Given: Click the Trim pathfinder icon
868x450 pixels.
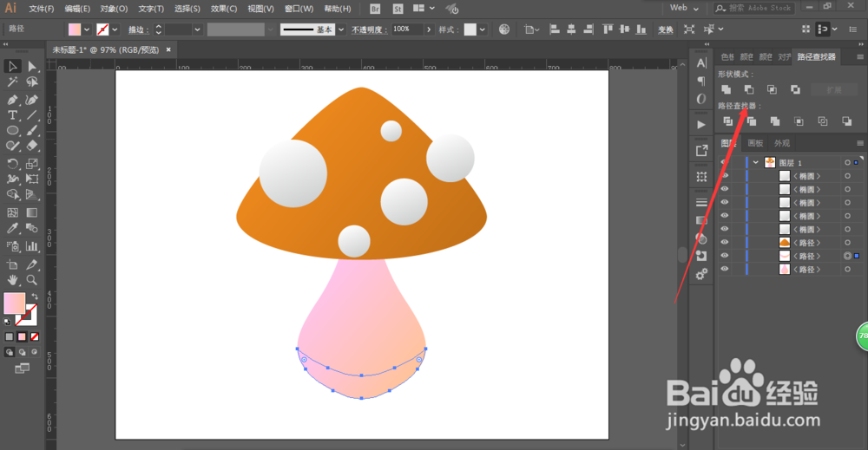Looking at the screenshot, I should (x=751, y=121).
